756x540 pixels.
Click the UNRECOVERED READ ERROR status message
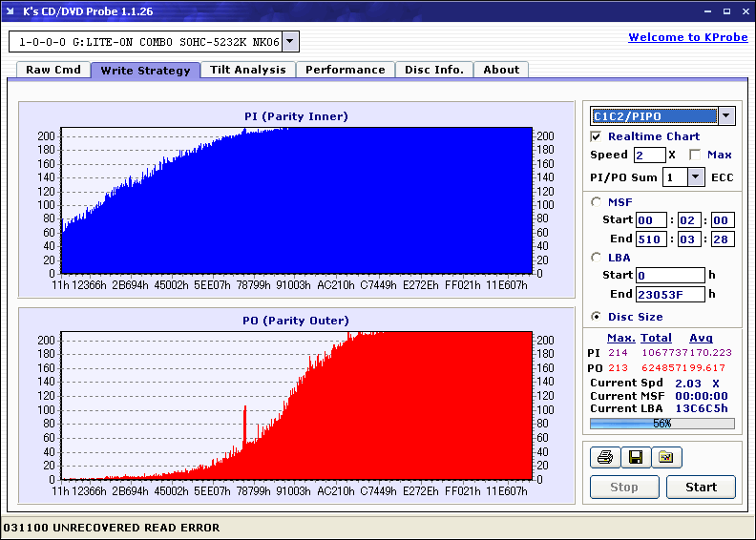click(112, 528)
